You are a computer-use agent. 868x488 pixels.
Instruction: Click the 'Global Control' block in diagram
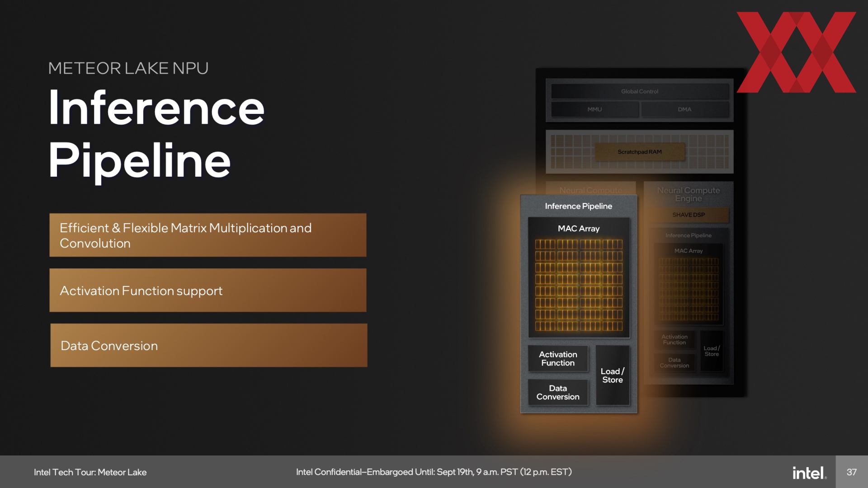pyautogui.click(x=640, y=91)
